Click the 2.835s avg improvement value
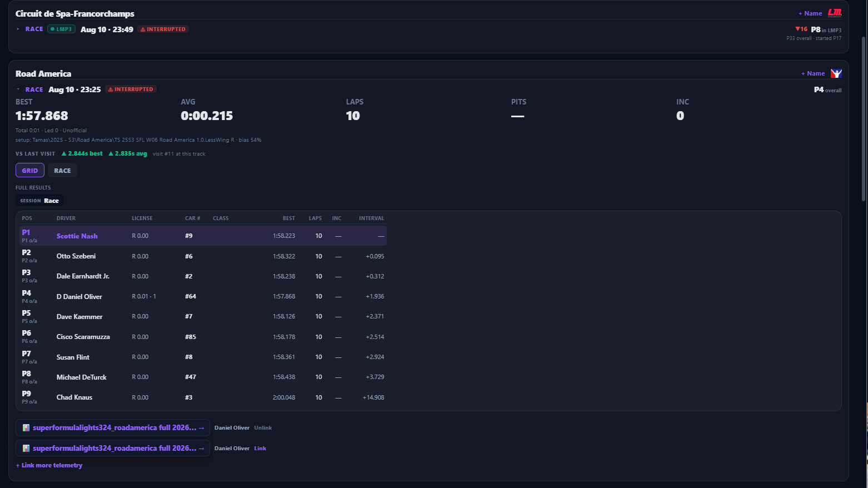This screenshot has width=868, height=488. tap(128, 154)
